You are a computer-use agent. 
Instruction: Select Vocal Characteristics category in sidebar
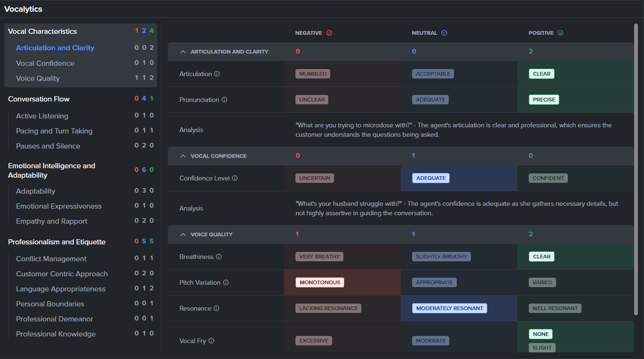tap(42, 31)
